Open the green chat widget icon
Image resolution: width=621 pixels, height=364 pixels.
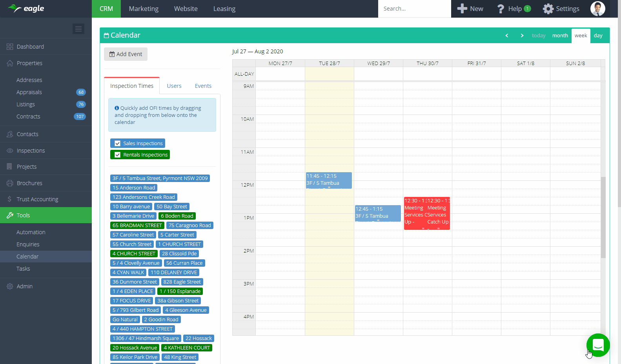click(598, 345)
